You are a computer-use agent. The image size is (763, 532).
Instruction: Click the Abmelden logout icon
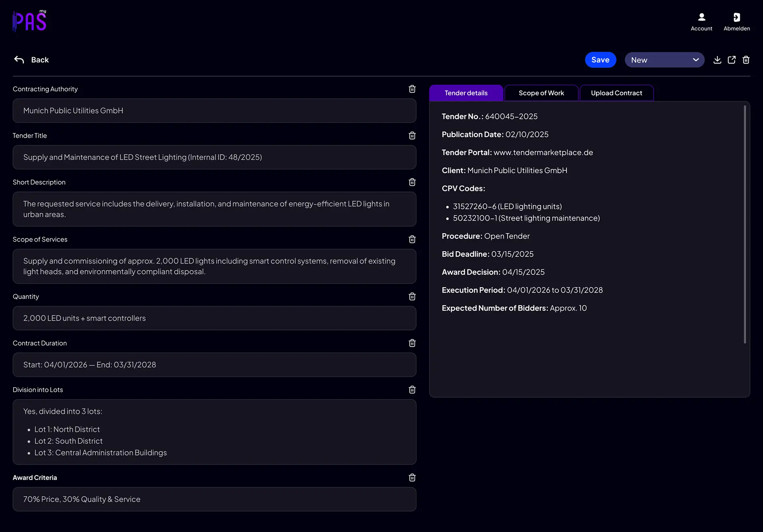pos(737,17)
